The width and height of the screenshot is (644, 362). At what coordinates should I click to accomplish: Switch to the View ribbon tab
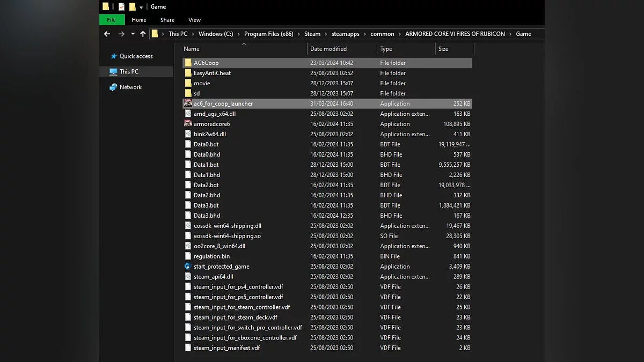[194, 20]
